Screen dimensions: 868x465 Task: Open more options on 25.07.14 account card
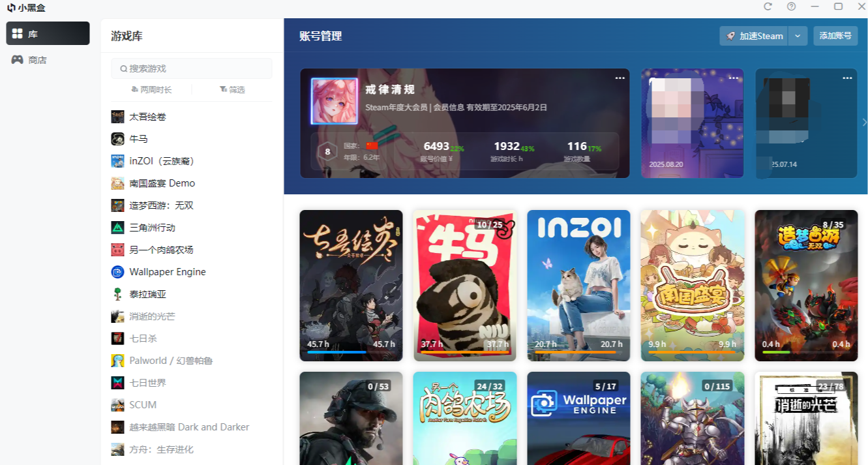(x=847, y=78)
